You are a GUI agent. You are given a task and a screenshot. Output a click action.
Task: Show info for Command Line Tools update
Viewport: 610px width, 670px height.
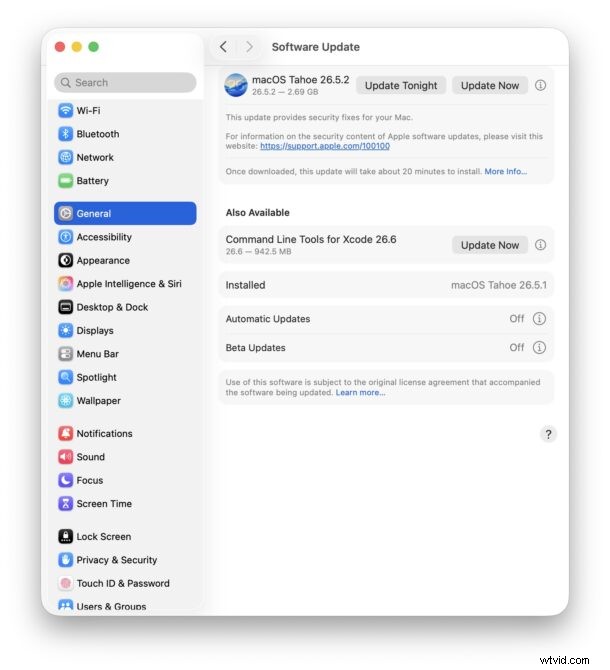[540, 245]
